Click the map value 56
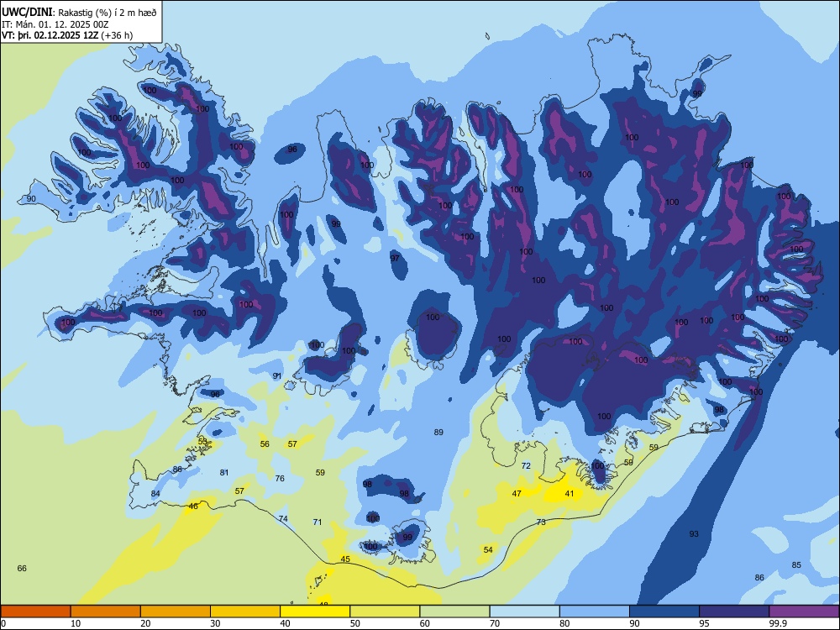This screenshot has width=840, height=630. [x=265, y=444]
